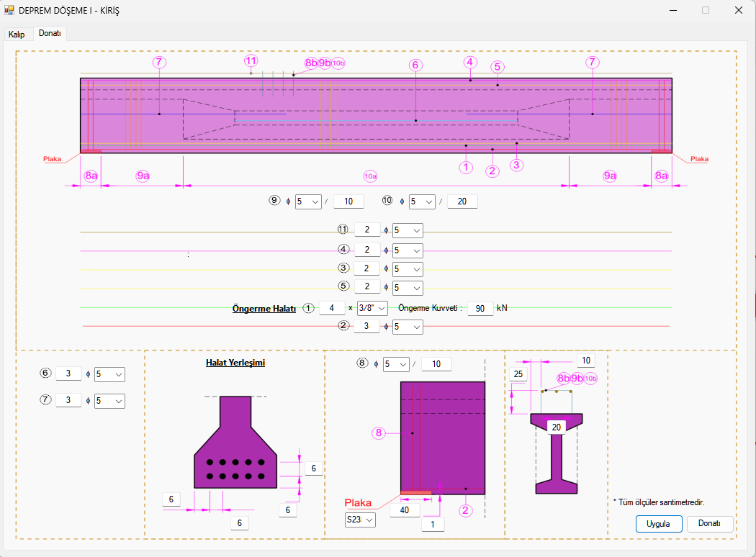Click the app icon in the title bar

click(x=9, y=10)
